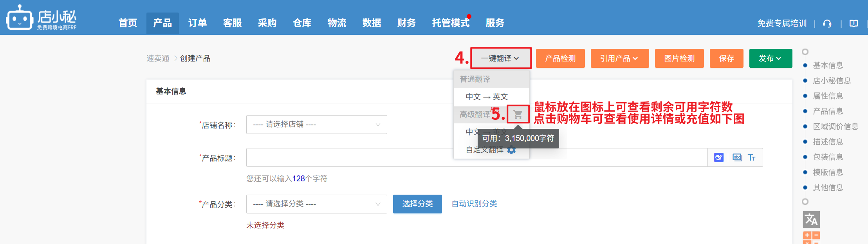
Task: Click the orange 保存 button
Action: coord(726,58)
